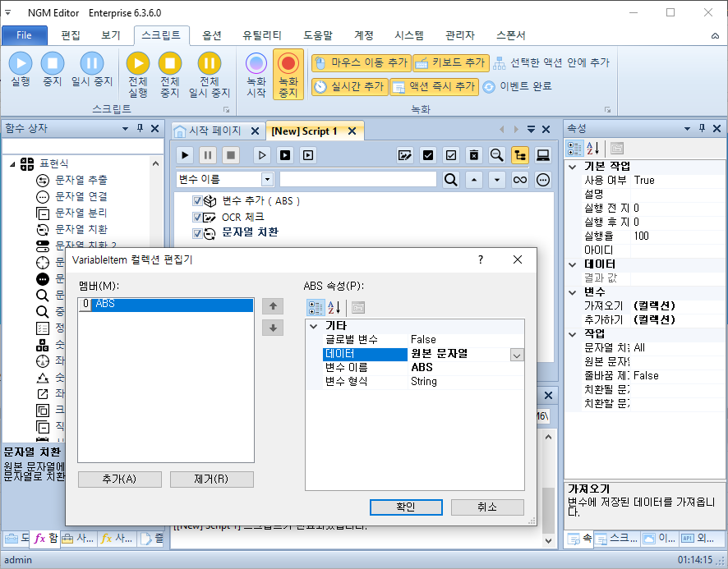Click 이벤트 완료 button

coord(517,86)
